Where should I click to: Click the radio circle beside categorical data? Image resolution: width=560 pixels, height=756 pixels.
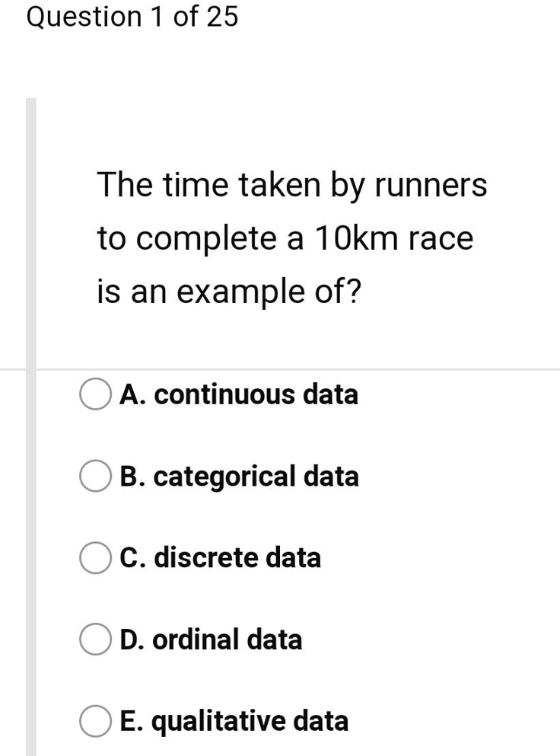coord(96,477)
